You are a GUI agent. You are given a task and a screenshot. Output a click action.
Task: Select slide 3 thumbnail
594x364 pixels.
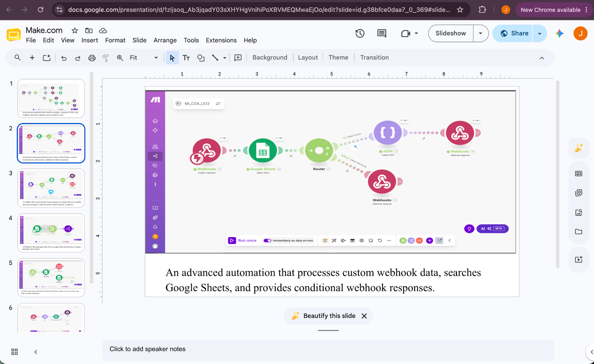click(51, 188)
